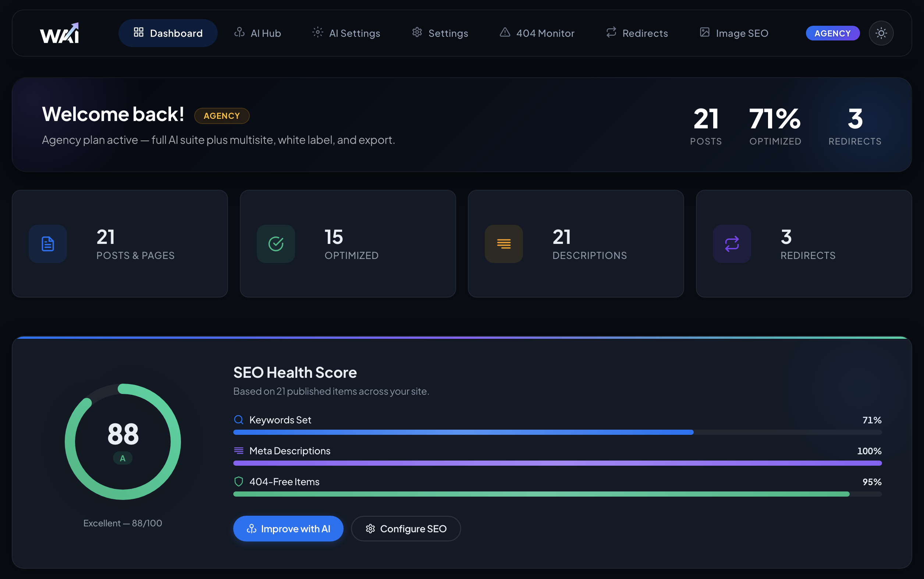Open AI Settings from the navigation
This screenshot has height=579, width=924.
coord(346,33)
